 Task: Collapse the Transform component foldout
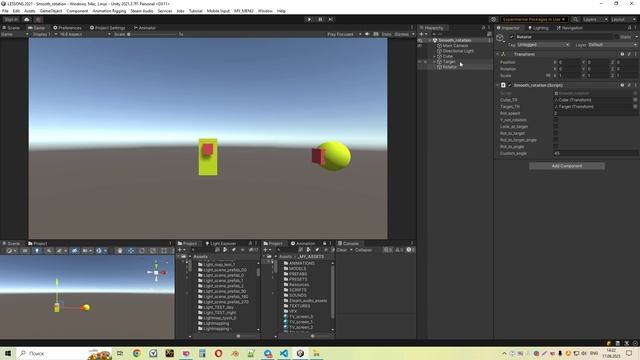click(x=498, y=54)
